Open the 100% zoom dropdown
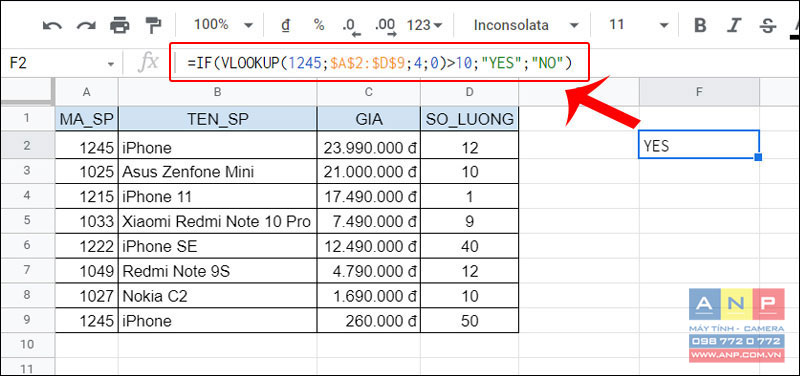The height and width of the screenshot is (376, 800). [222, 25]
